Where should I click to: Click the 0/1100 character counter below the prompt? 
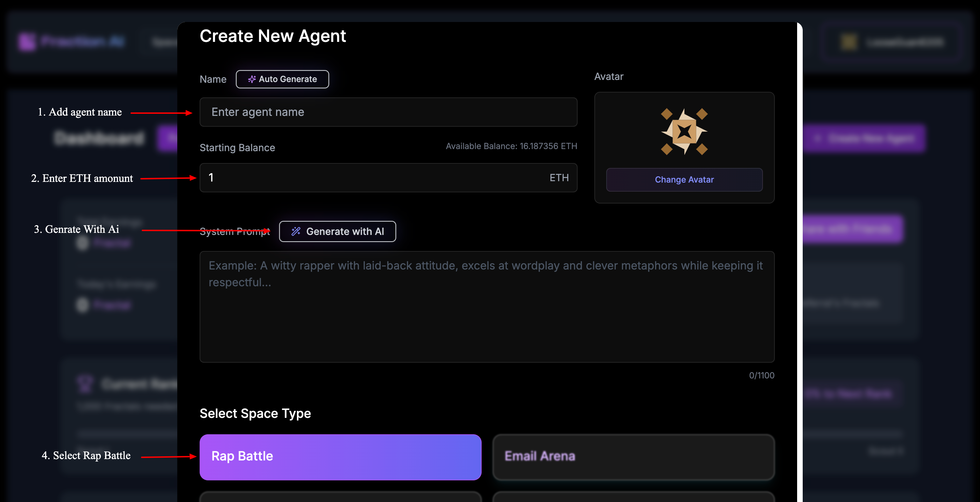pyautogui.click(x=762, y=375)
